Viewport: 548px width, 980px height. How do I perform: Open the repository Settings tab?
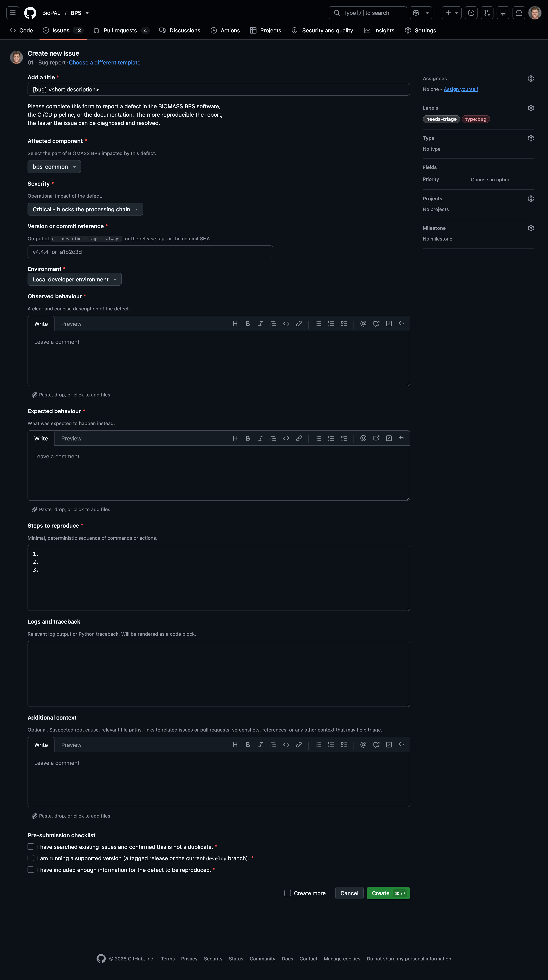421,30
